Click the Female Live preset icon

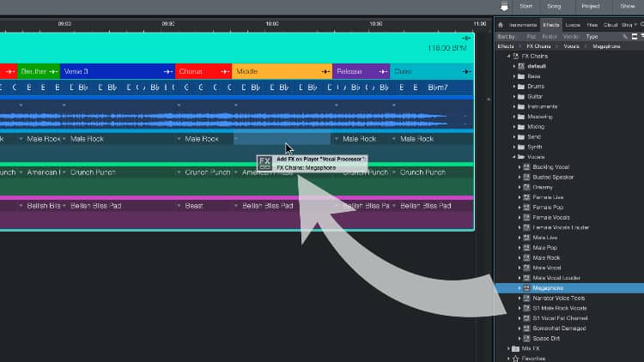point(526,197)
